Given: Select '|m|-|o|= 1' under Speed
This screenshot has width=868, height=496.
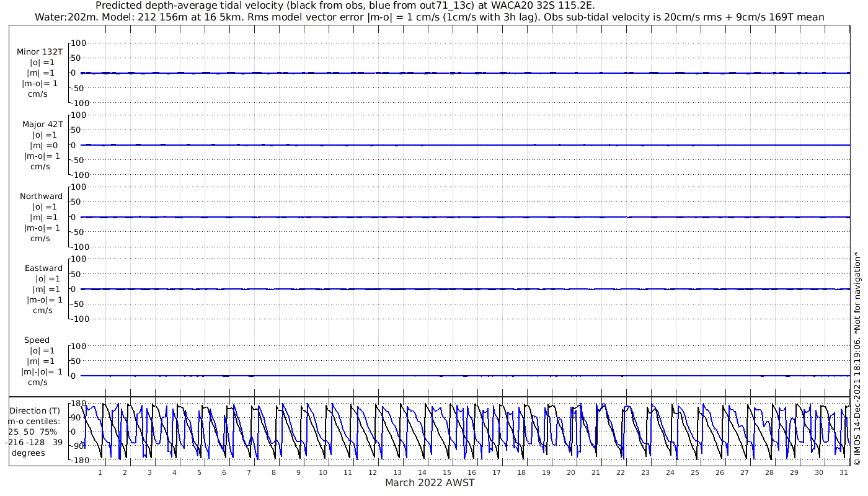Looking at the screenshot, I should (x=42, y=371).
